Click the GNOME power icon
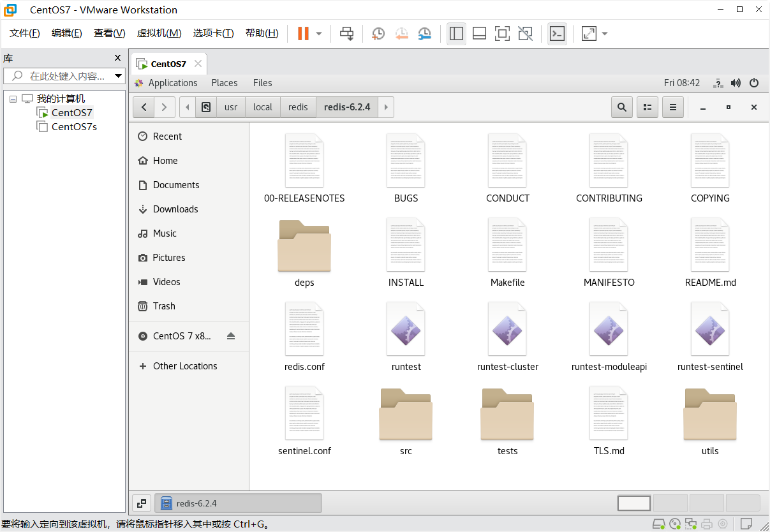The width and height of the screenshot is (770, 532). (x=754, y=83)
